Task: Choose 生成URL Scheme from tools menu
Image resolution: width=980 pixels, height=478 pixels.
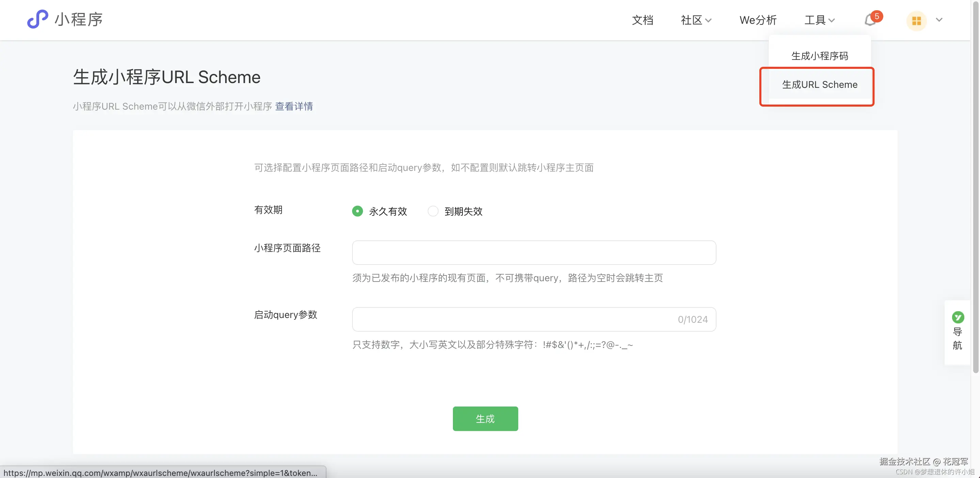Action: [x=820, y=84]
